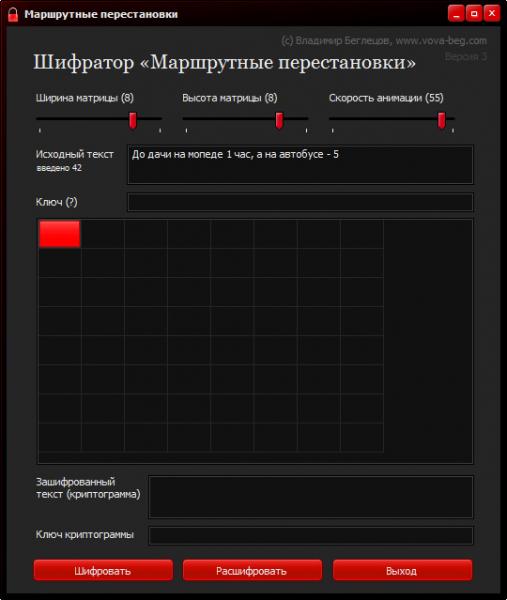
Task: Open the www.vova-beg.com author link
Action: pos(441,41)
